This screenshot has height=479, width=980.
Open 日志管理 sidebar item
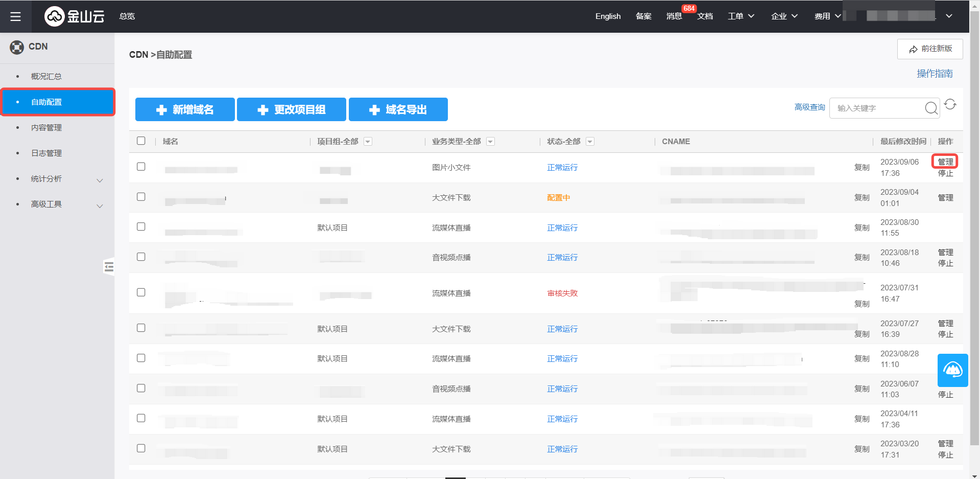coord(46,153)
